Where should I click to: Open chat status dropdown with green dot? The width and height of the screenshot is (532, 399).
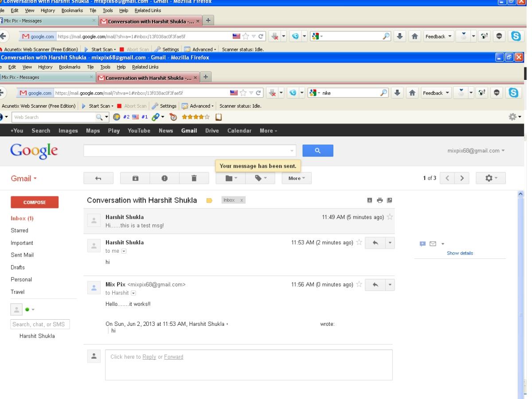(x=29, y=309)
